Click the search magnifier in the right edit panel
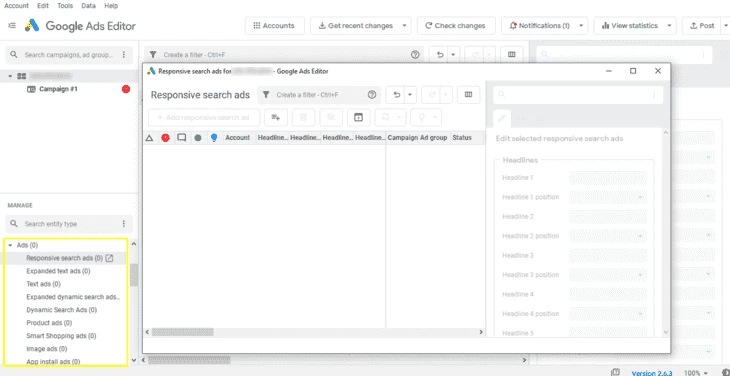730x376 pixels. (501, 95)
